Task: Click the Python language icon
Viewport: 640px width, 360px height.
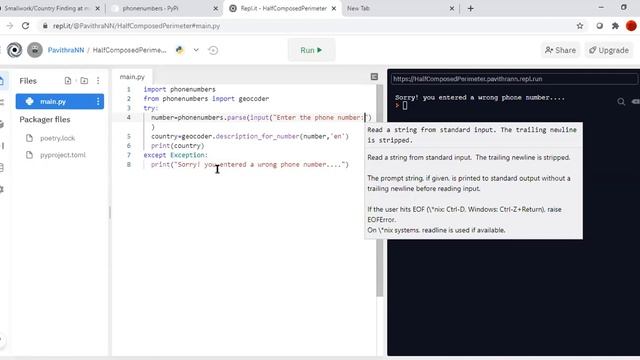Action: [180, 50]
